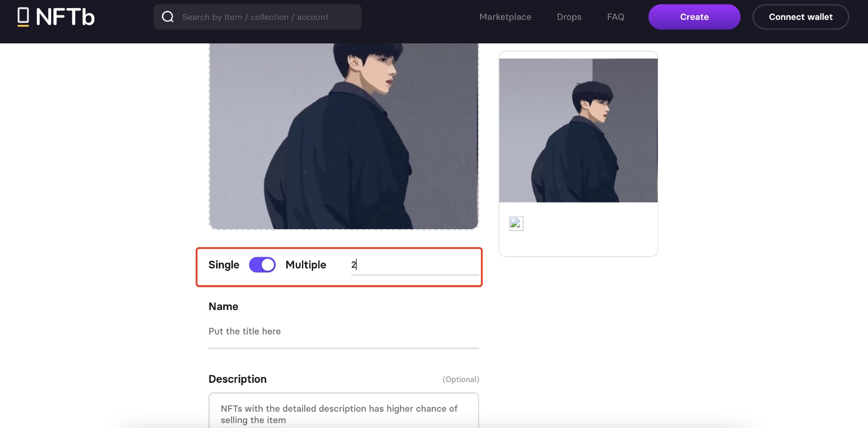Click the uploaded artwork in dashed area
868x428 pixels.
(x=344, y=136)
